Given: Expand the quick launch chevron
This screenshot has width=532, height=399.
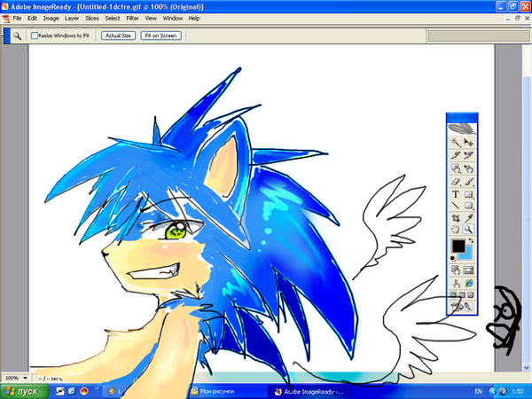Looking at the screenshot, I should (x=96, y=388).
